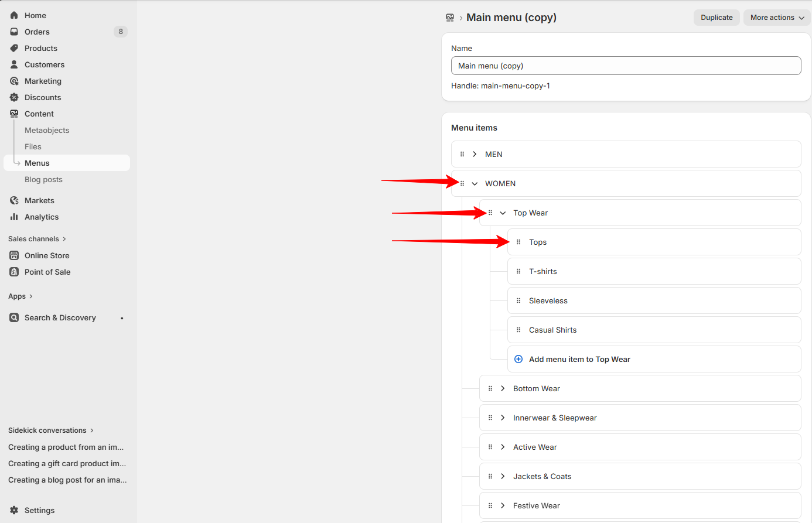Screen dimensions: 812x523
Task: Click the drag handle for Tops
Action: click(518, 242)
